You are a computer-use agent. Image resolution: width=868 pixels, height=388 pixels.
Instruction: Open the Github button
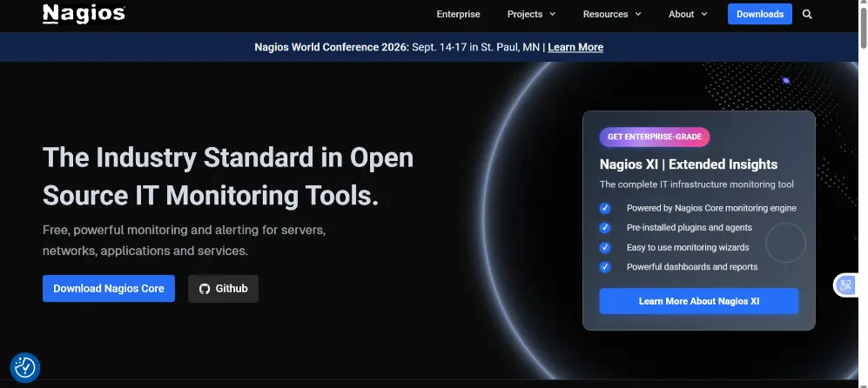pos(223,288)
